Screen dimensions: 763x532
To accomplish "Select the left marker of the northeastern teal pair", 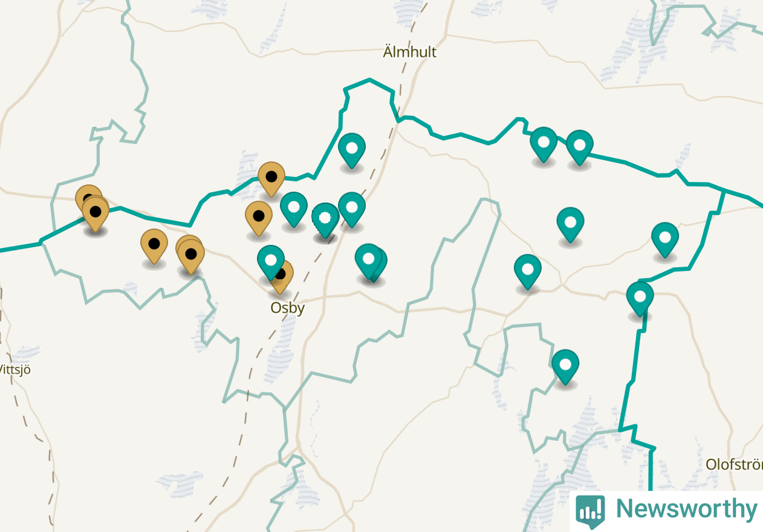I will click(x=544, y=144).
